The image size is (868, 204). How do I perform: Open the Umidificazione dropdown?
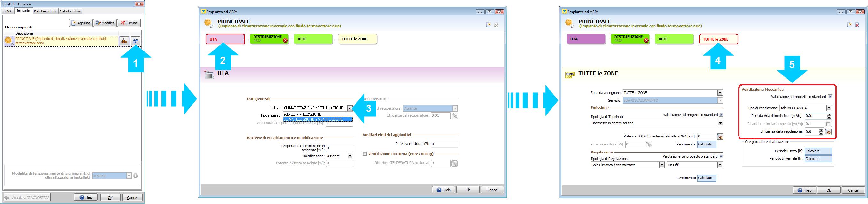(350, 156)
